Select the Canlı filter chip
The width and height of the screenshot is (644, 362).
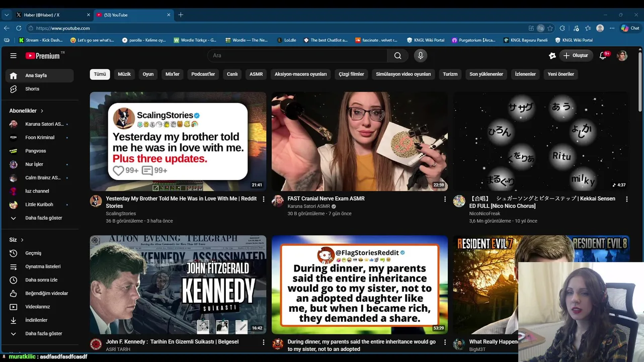pyautogui.click(x=232, y=74)
